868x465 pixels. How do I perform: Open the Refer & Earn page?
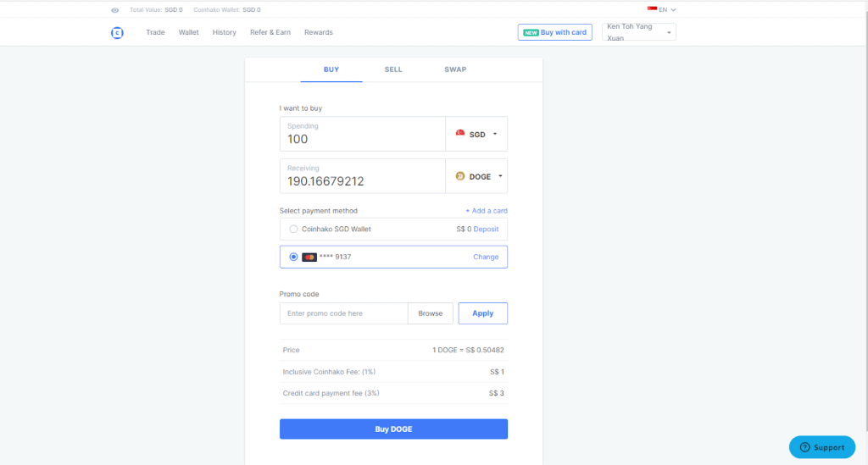[x=270, y=33]
